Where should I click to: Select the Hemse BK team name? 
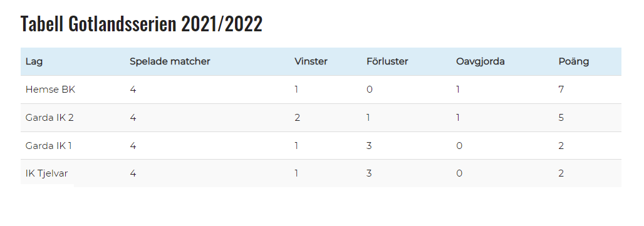pyautogui.click(x=50, y=90)
